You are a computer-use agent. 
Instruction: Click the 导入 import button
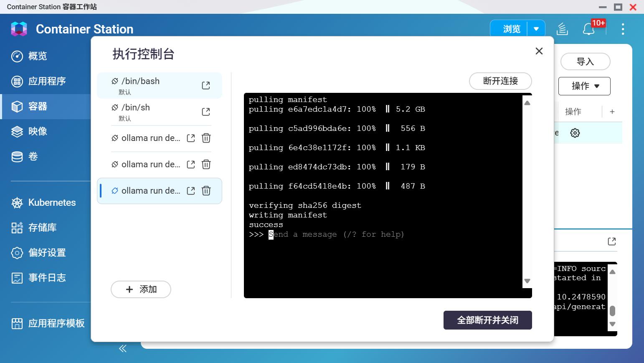[585, 62]
